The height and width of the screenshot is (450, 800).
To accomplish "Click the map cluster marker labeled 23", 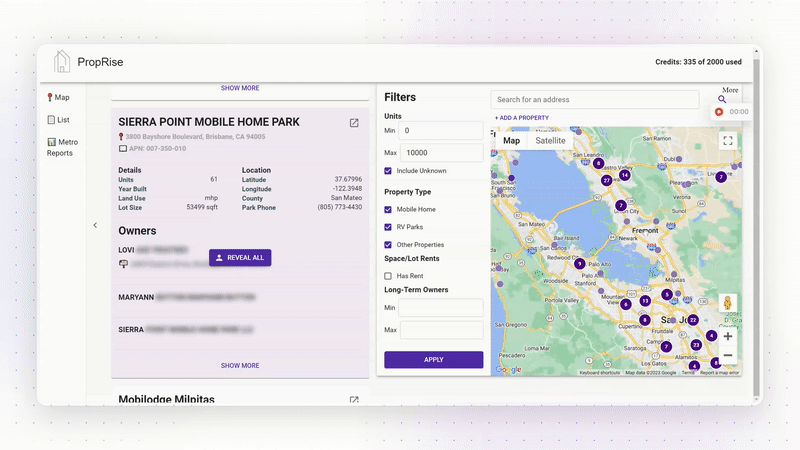I will point(696,345).
